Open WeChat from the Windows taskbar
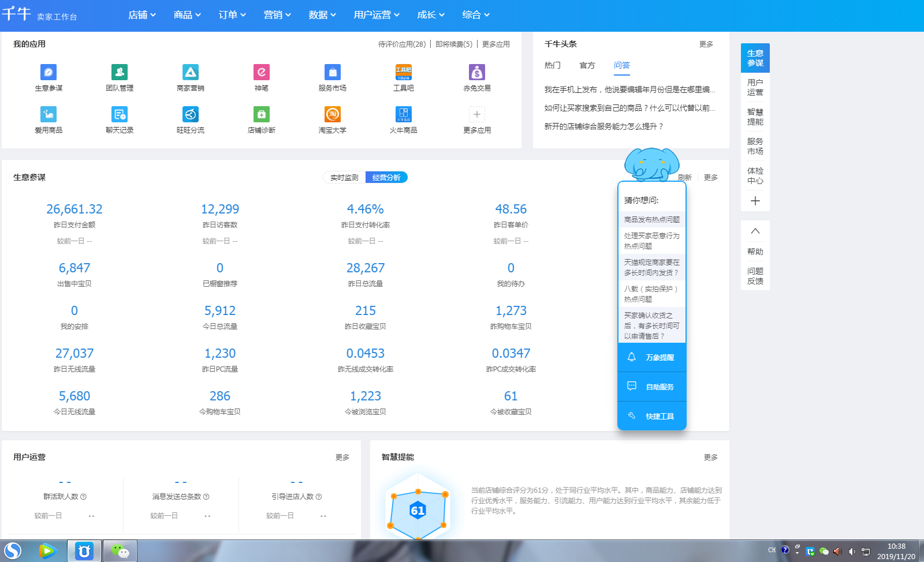Screen dimensions: 924x562 [120, 551]
